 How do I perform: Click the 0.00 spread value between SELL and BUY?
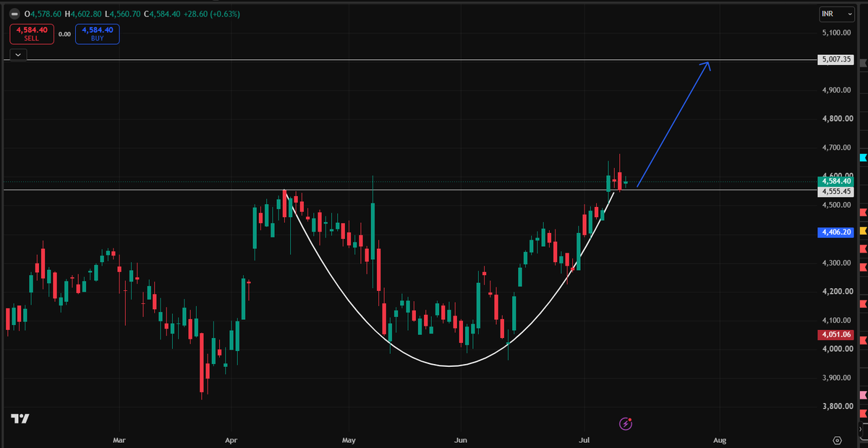coord(64,33)
